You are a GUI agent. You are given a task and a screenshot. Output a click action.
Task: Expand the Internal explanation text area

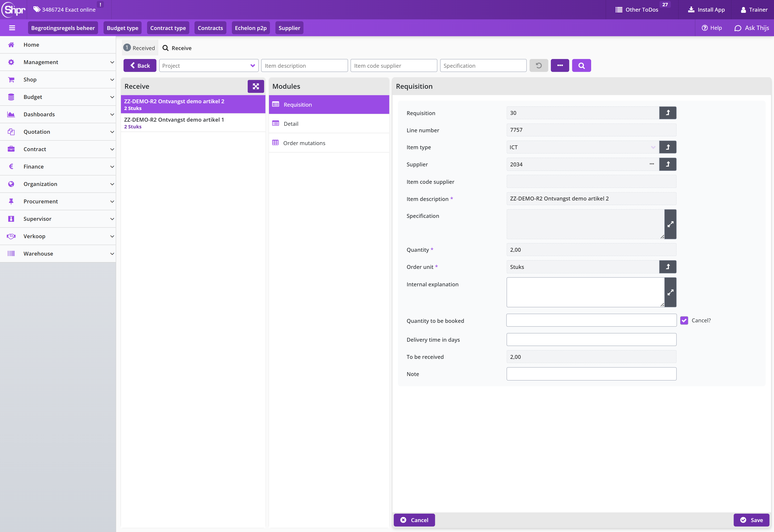[670, 292]
